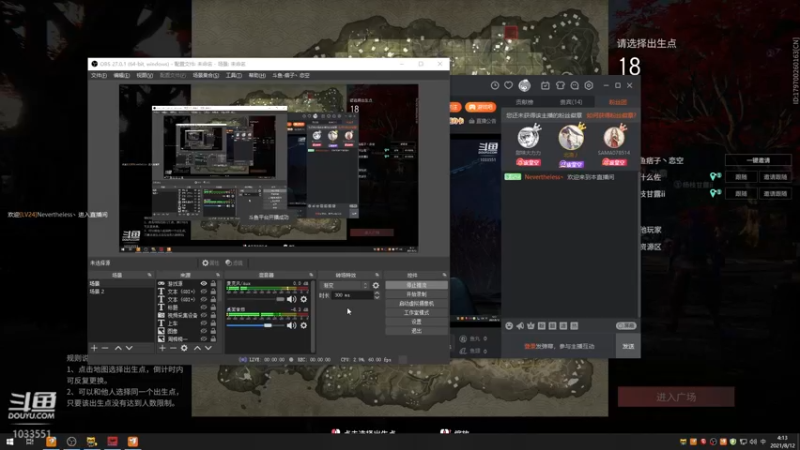Image resolution: width=800 pixels, height=450 pixels.
Task: Toggle lock on the top source row
Action: click(213, 284)
